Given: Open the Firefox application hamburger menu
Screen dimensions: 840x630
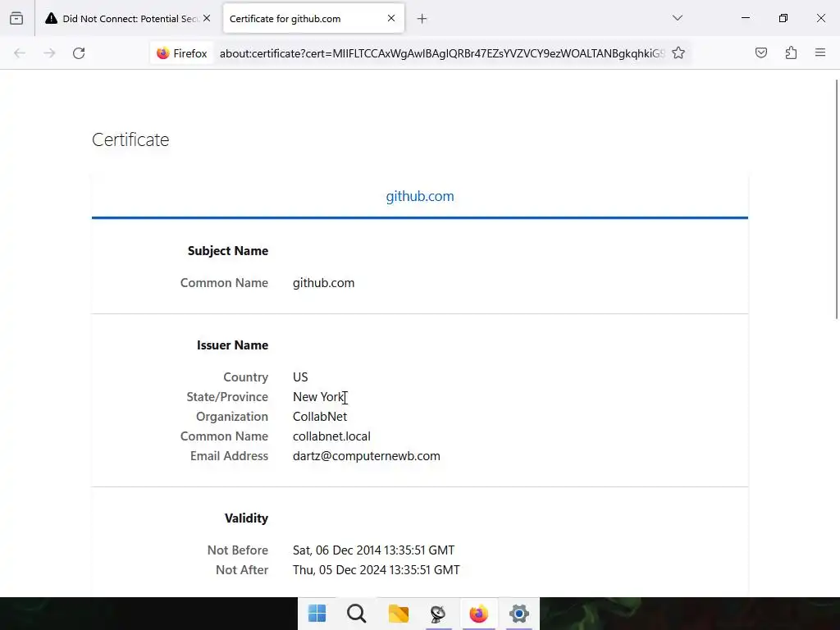Looking at the screenshot, I should 820,52.
